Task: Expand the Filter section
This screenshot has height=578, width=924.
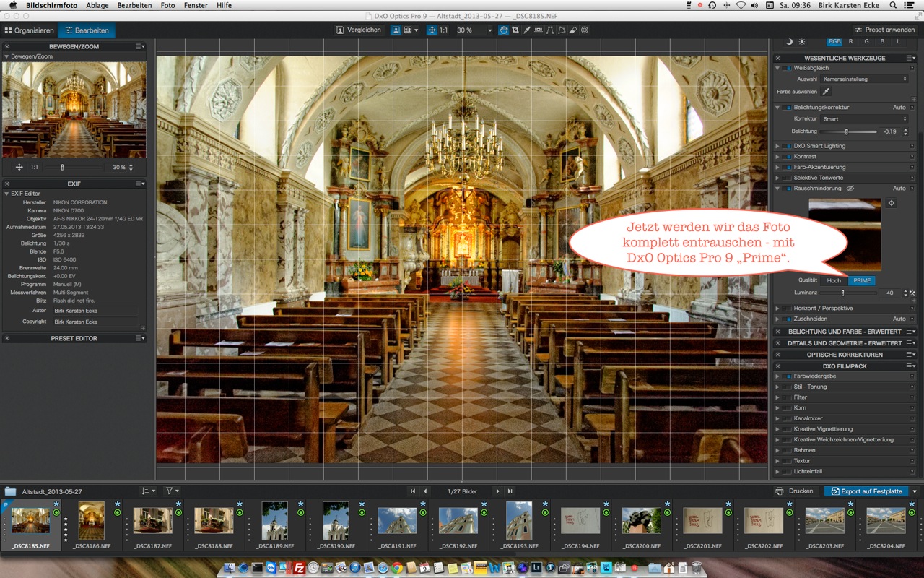Action: point(777,397)
